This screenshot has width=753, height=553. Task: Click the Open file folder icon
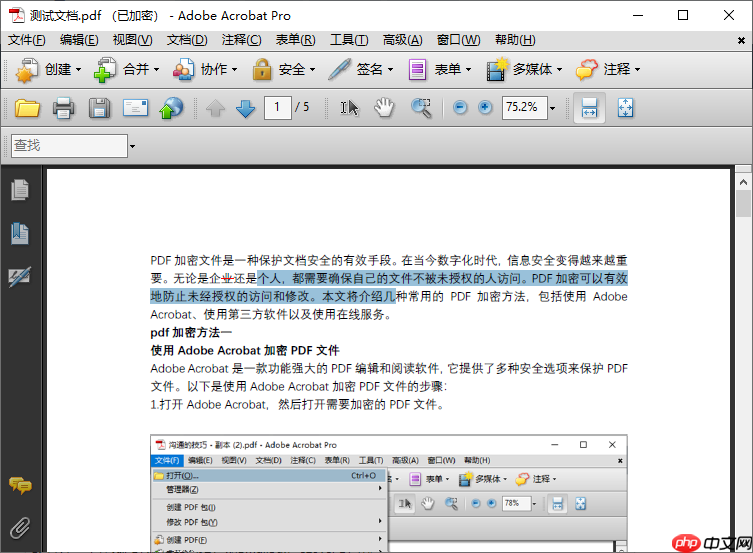click(x=27, y=108)
